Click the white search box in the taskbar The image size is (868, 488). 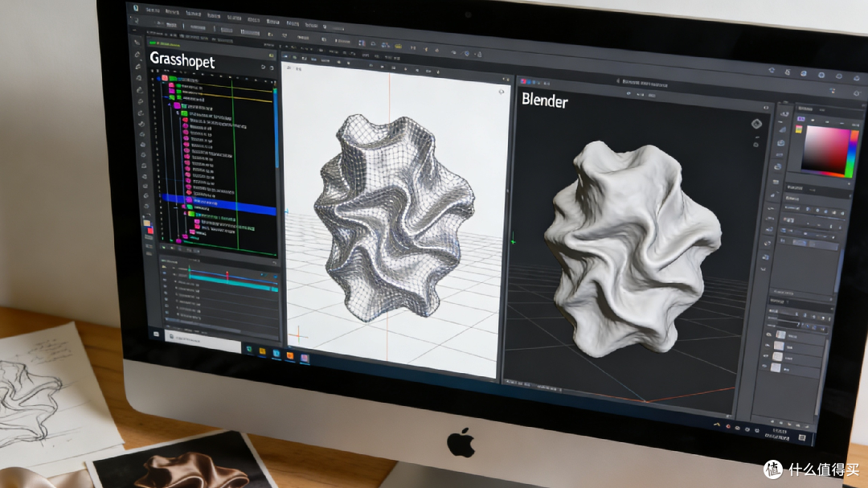(203, 339)
